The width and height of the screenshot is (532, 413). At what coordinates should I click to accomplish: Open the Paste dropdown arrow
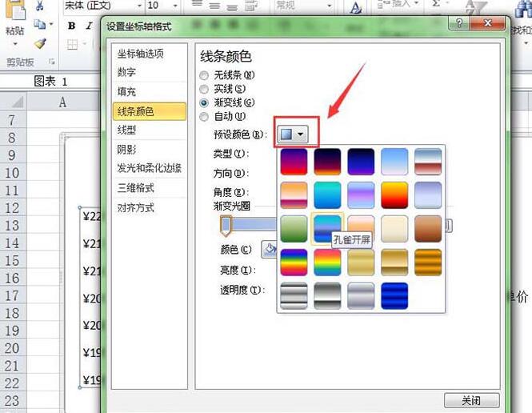(x=15, y=44)
